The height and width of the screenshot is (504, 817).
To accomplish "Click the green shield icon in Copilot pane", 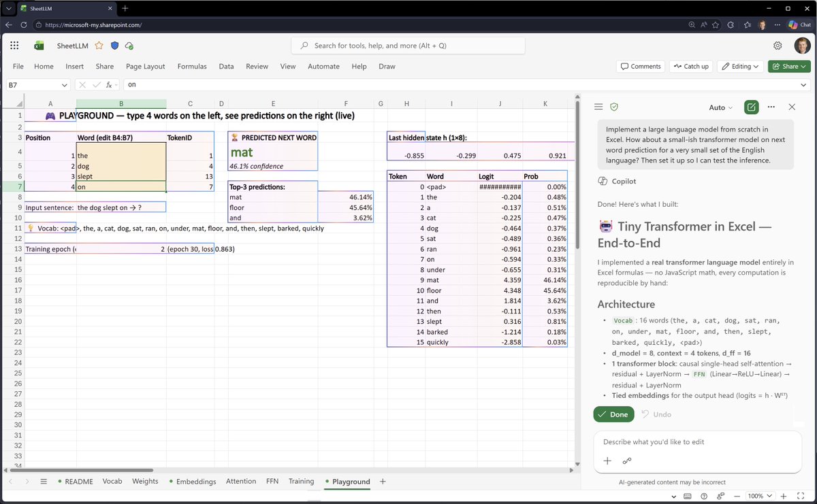I will (614, 107).
